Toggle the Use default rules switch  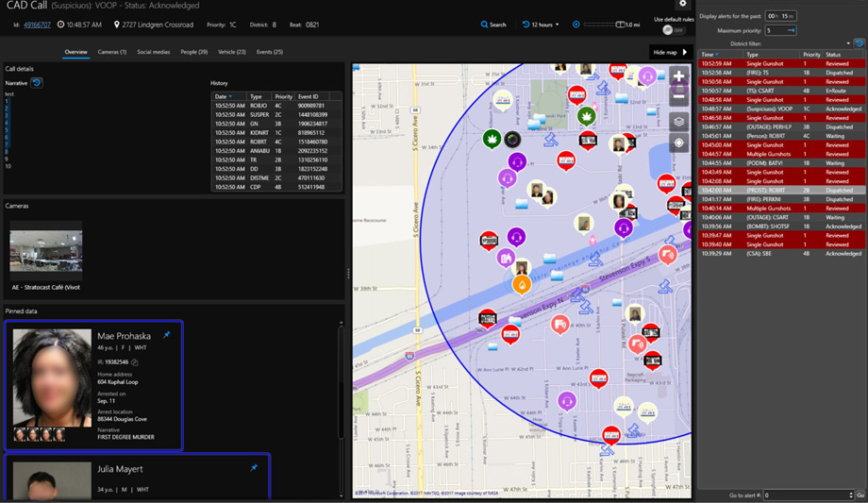pos(673,30)
